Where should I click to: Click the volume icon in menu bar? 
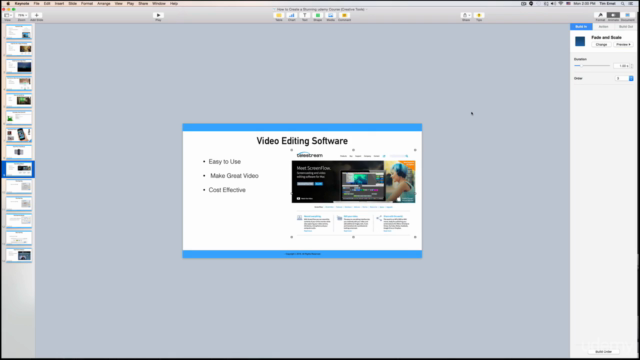coord(553,3)
